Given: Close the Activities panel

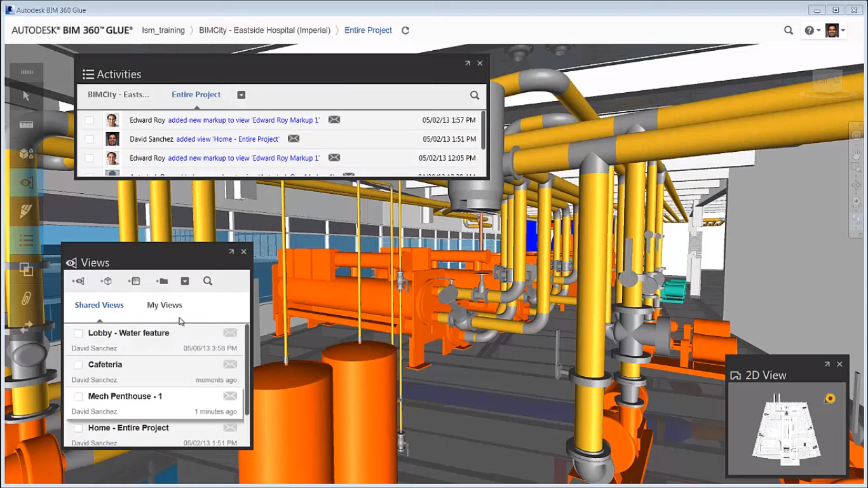Looking at the screenshot, I should coord(480,64).
